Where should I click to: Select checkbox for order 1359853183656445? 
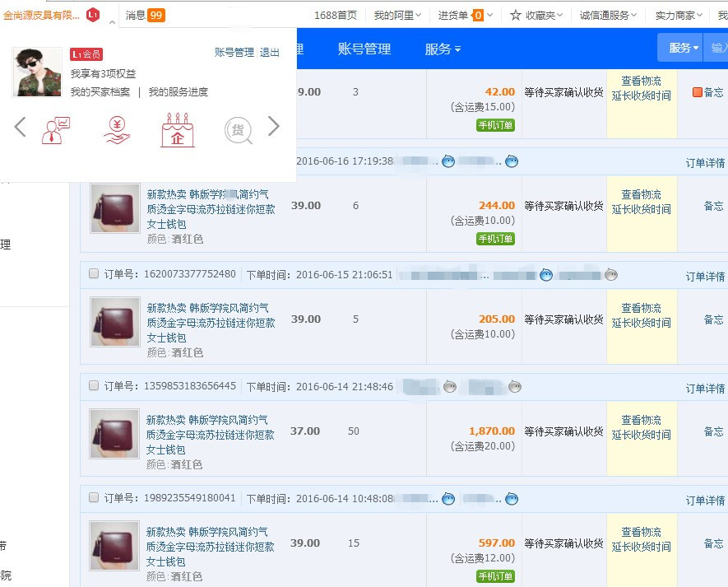click(x=94, y=385)
